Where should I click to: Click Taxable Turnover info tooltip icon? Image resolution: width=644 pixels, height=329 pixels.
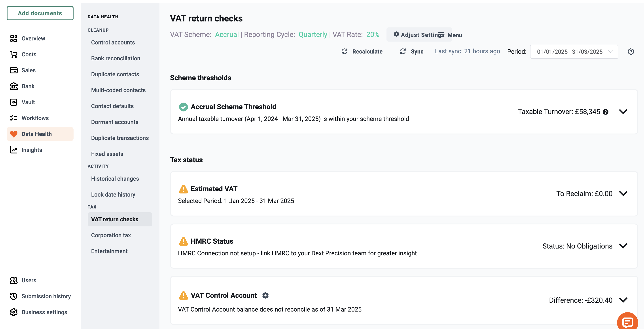[606, 112]
